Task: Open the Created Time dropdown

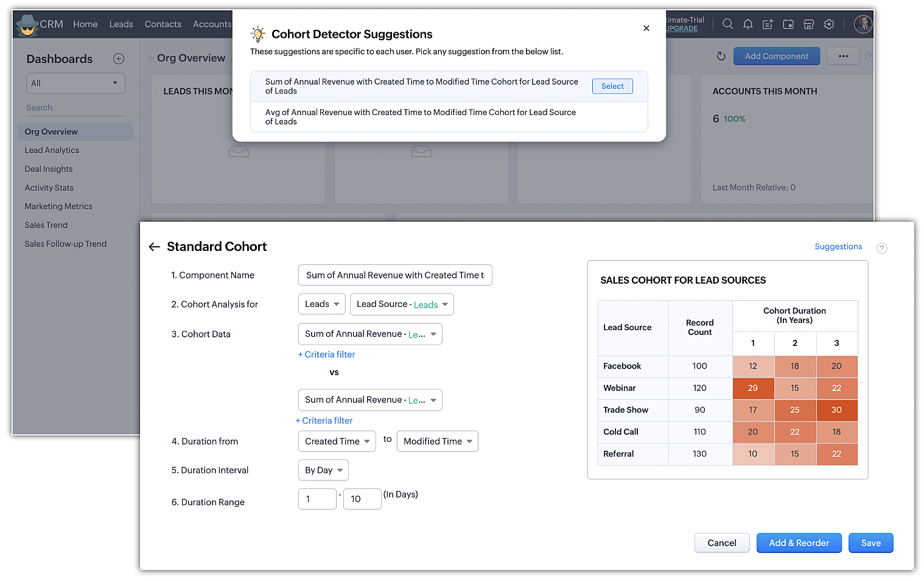Action: point(337,442)
